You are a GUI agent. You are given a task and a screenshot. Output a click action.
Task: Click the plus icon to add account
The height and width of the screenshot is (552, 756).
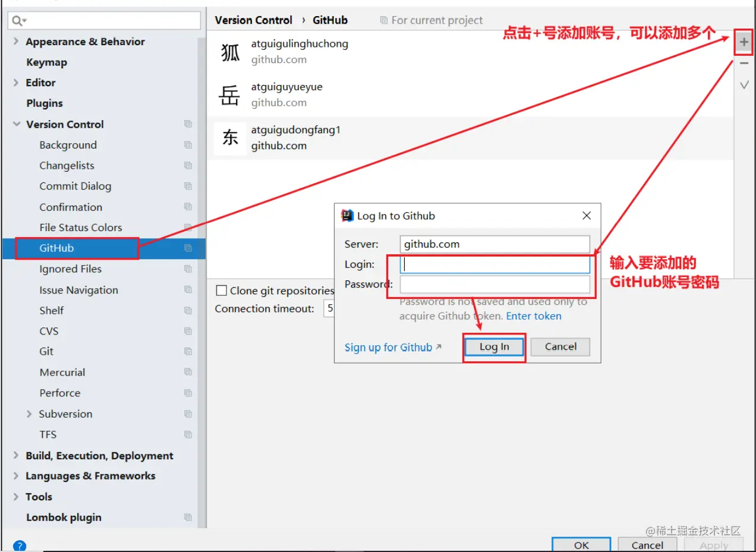point(744,43)
